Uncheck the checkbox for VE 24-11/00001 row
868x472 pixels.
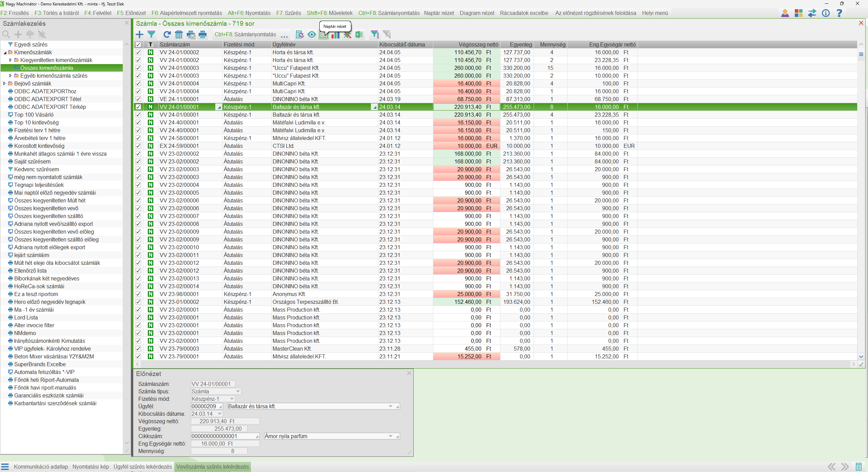point(138,99)
